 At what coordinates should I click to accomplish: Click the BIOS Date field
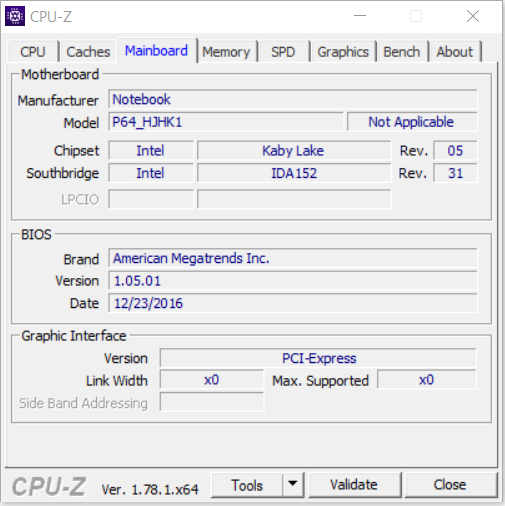tap(293, 303)
